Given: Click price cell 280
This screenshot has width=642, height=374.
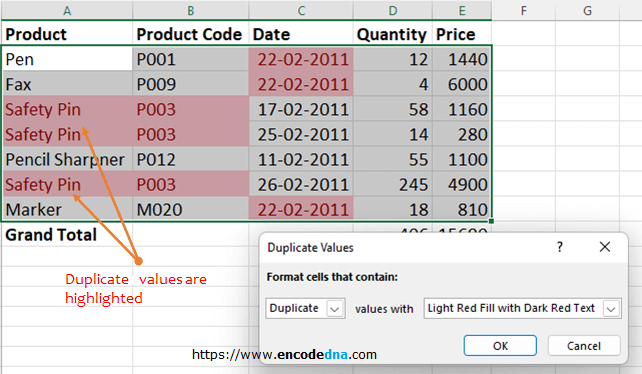Looking at the screenshot, I should (462, 134).
